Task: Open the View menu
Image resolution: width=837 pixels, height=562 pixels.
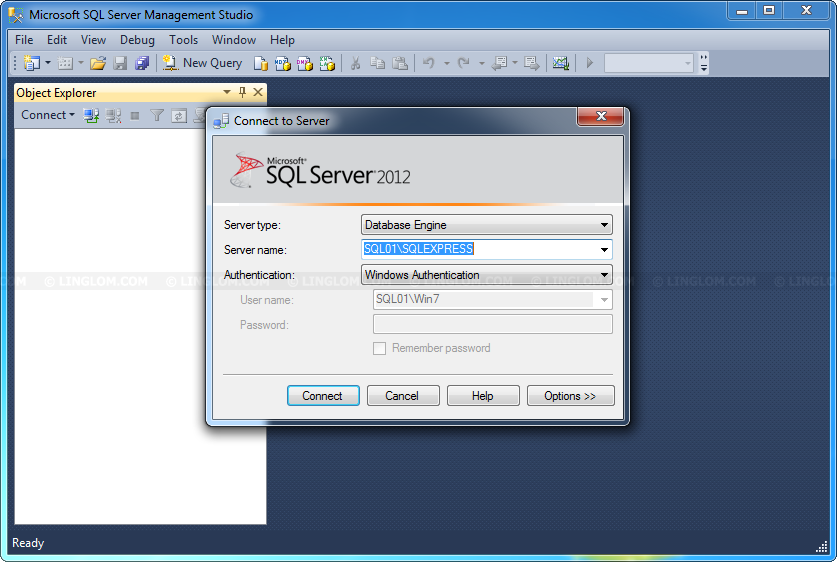Action: (x=93, y=40)
